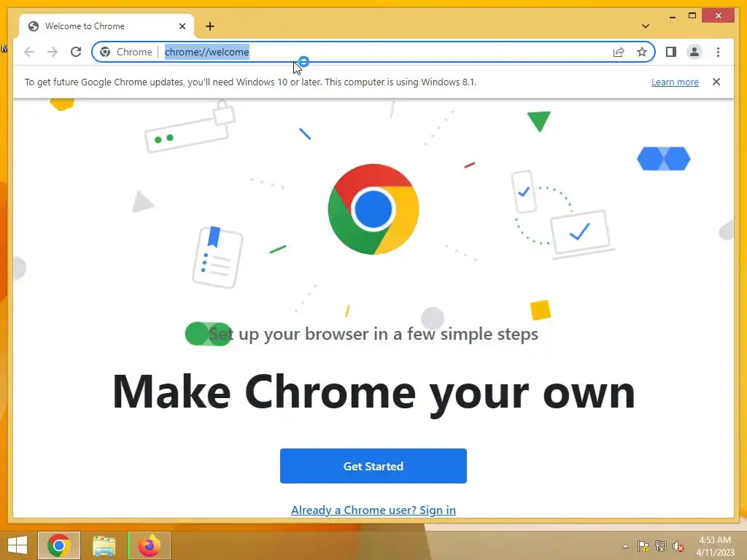Go back using the back arrow
This screenshot has width=747, height=560.
(29, 52)
